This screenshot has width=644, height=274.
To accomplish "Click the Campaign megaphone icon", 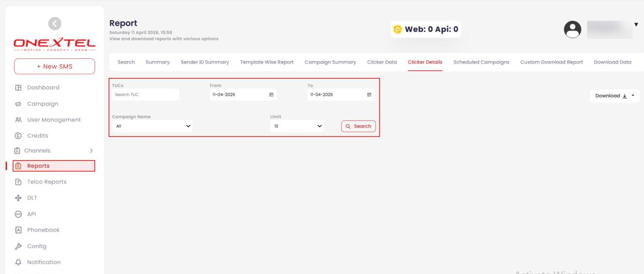I will (18, 104).
